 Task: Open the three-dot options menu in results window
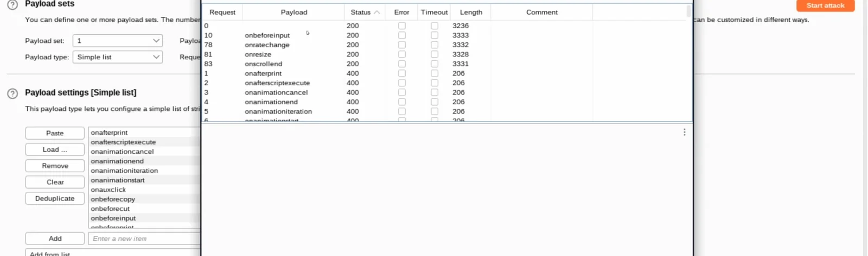685,132
